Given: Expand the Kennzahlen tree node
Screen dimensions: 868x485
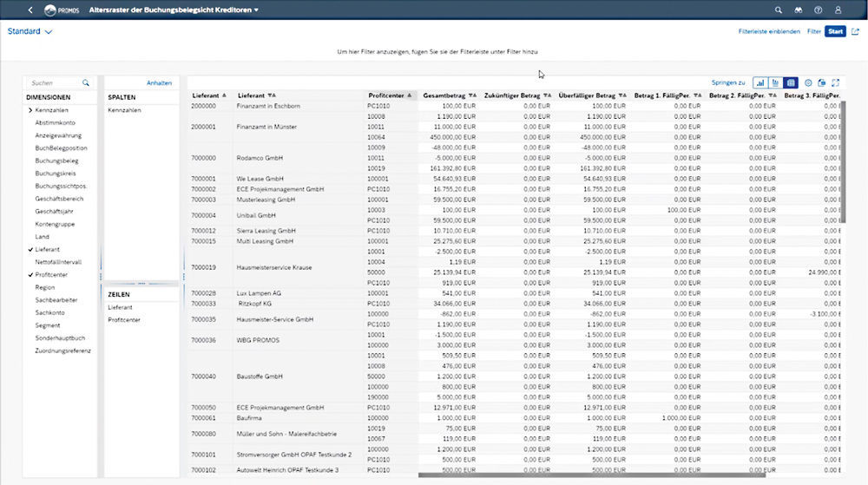Looking at the screenshot, I should pyautogui.click(x=30, y=110).
